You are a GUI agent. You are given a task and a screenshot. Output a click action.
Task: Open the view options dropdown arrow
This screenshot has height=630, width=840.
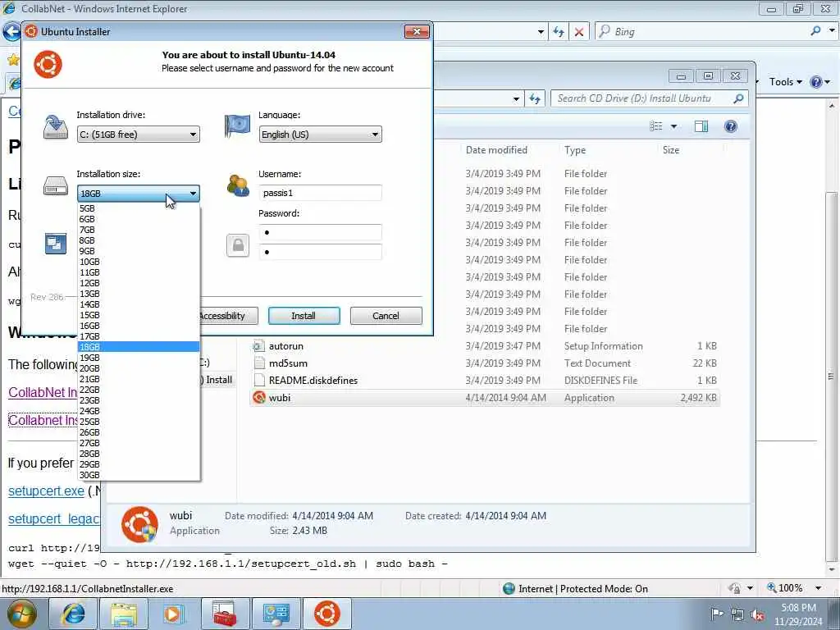pos(674,126)
